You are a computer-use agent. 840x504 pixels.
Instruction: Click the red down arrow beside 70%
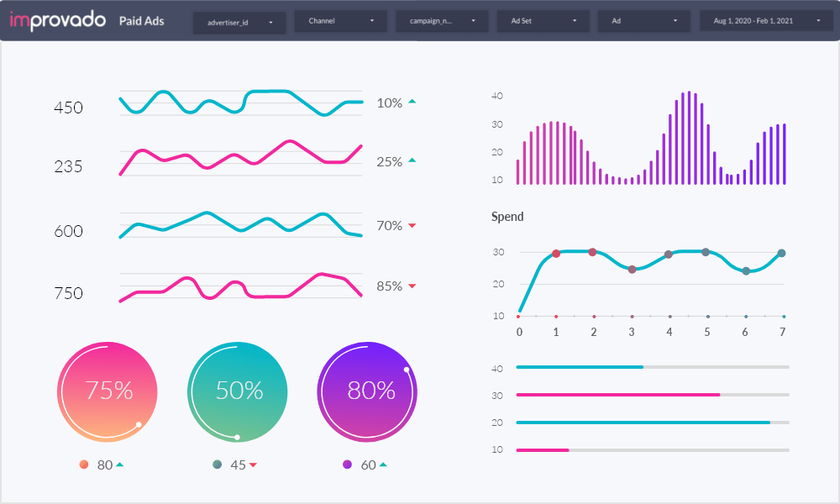(x=412, y=226)
